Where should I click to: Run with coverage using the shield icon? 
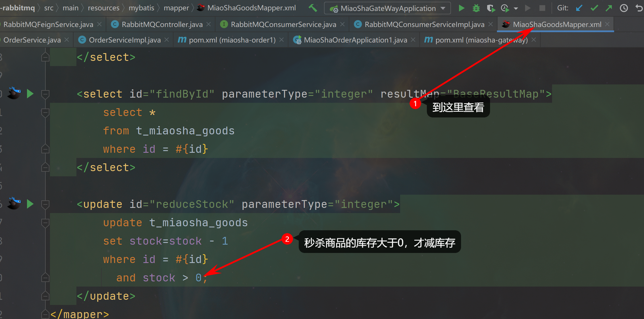491,8
